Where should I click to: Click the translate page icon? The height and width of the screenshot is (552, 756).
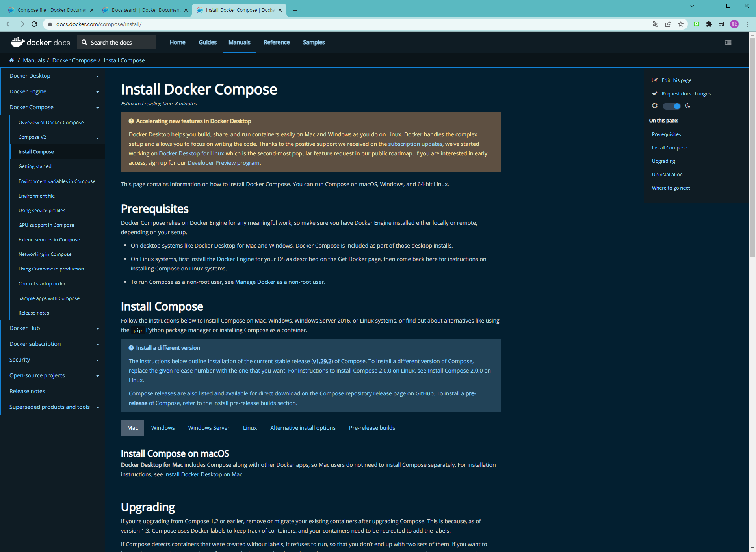click(656, 24)
